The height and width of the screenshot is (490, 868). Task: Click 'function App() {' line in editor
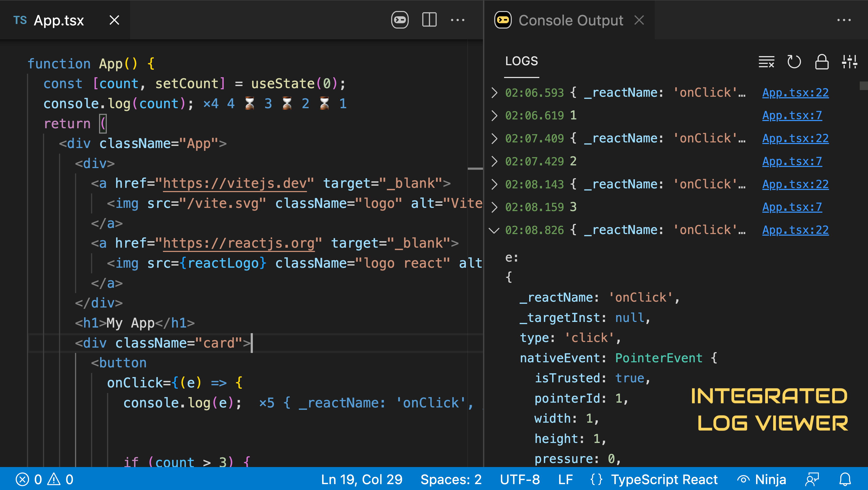(91, 64)
